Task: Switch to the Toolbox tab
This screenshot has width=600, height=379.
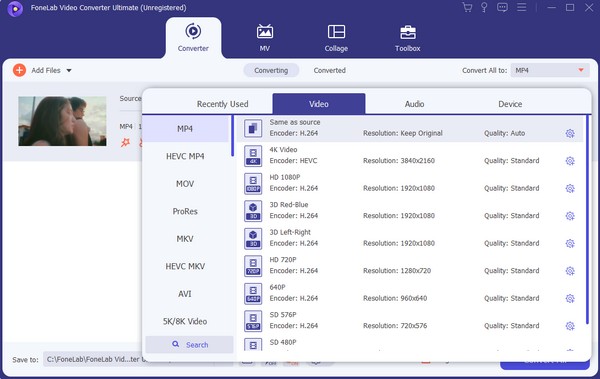Action: point(408,38)
